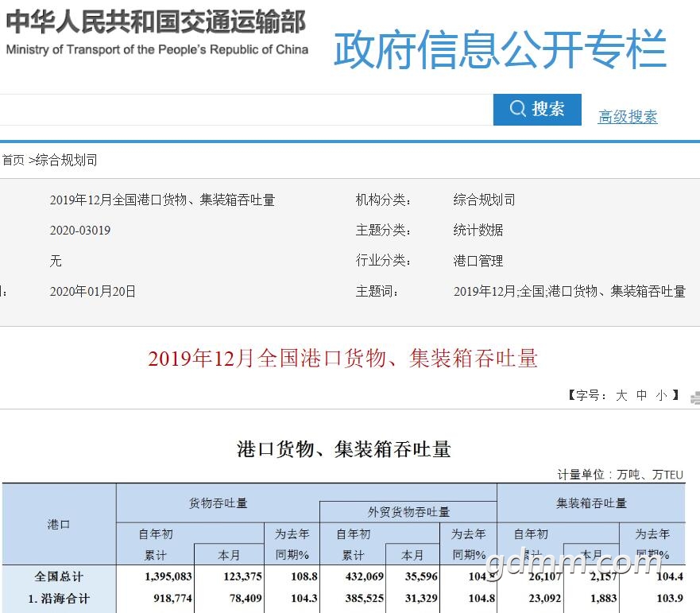Image resolution: width=700 pixels, height=613 pixels.
Task: Click the cell value 31,329
Action: pos(421,598)
